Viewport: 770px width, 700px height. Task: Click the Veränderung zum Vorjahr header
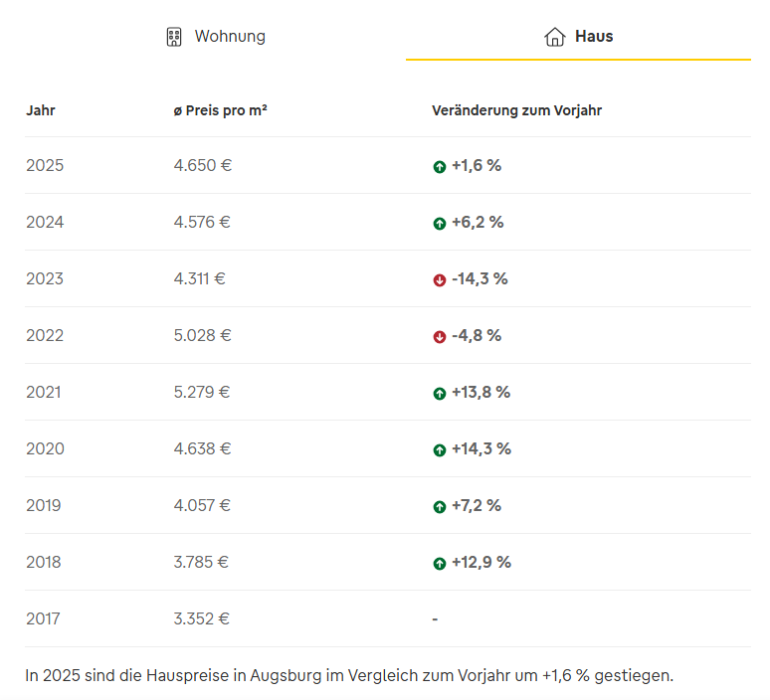(x=516, y=110)
